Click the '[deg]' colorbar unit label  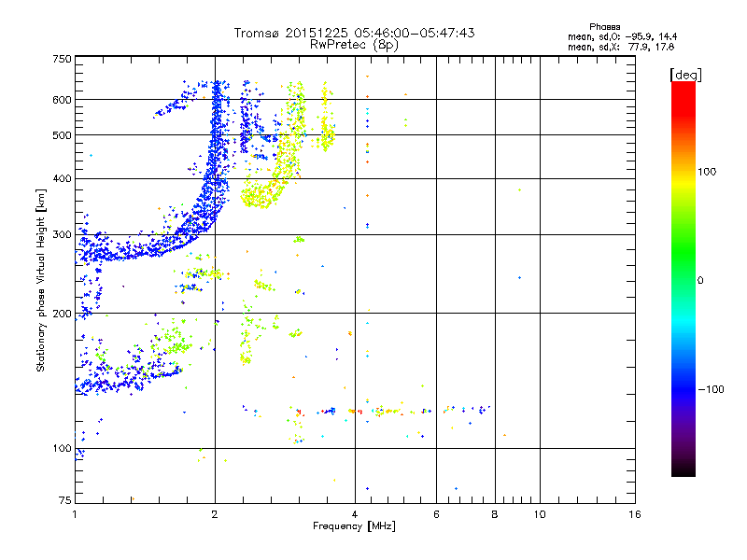tap(685, 75)
